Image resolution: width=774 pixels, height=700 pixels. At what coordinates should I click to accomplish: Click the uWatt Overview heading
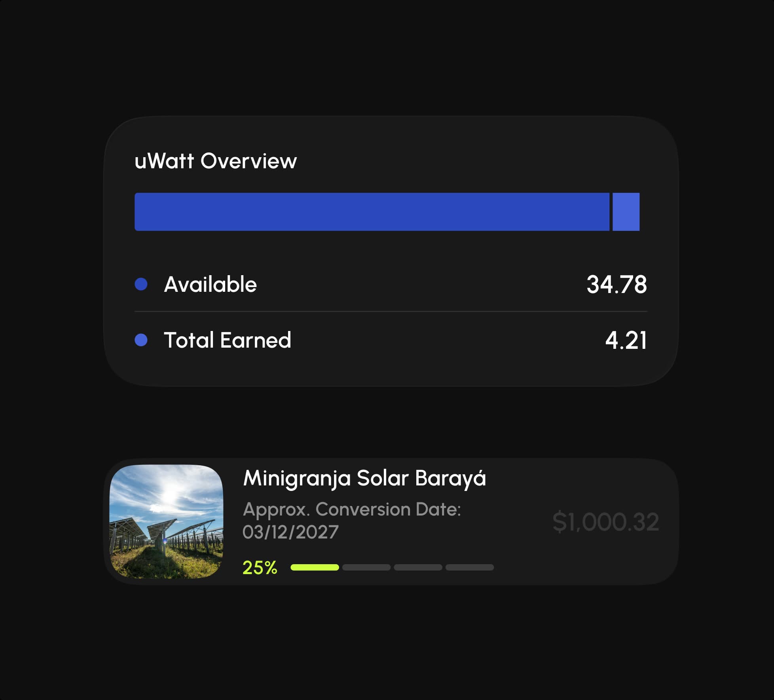pyautogui.click(x=216, y=161)
